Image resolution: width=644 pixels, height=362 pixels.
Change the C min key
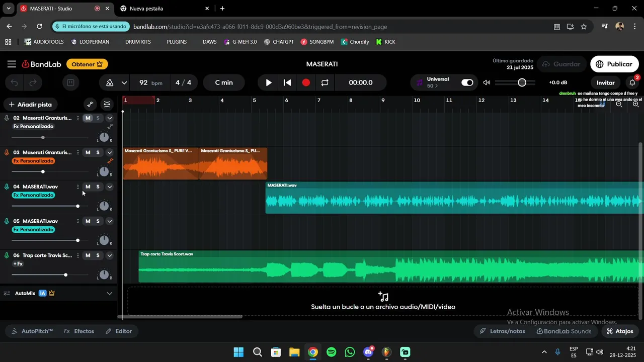223,83
